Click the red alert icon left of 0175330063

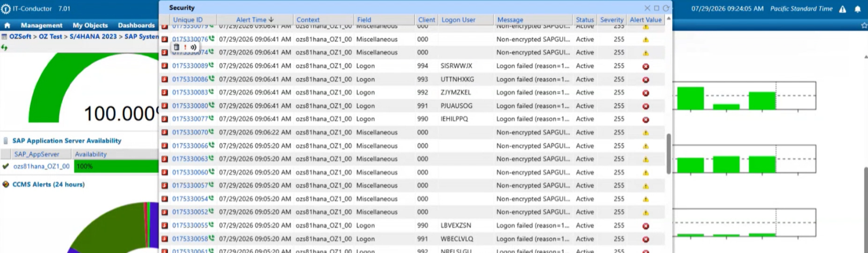(x=164, y=158)
